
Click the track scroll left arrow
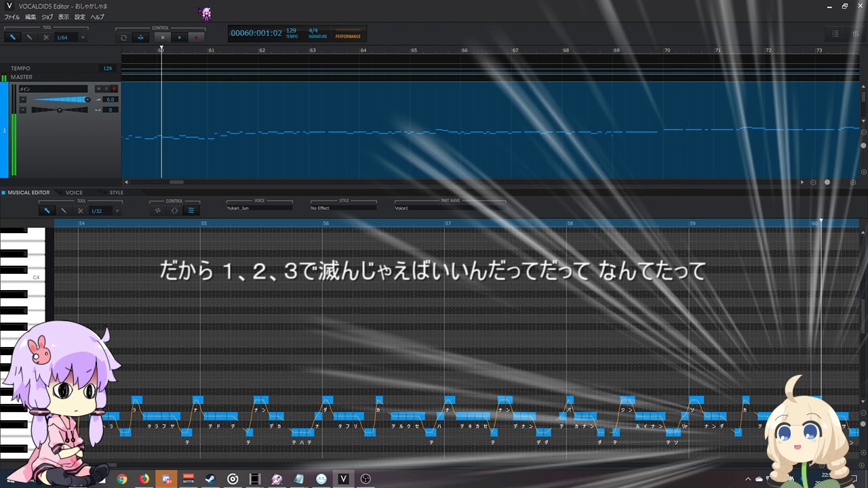pyautogui.click(x=125, y=182)
